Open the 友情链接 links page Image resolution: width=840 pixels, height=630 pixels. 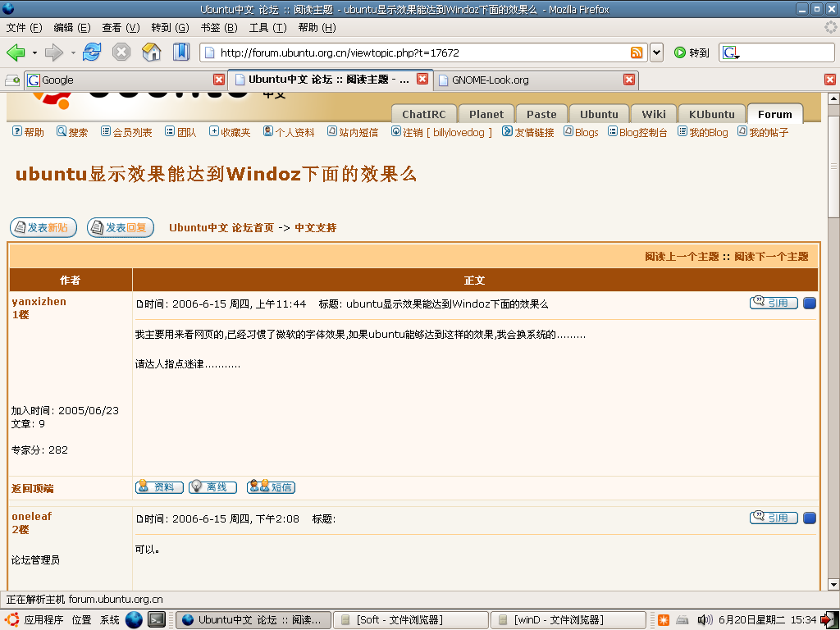click(528, 132)
